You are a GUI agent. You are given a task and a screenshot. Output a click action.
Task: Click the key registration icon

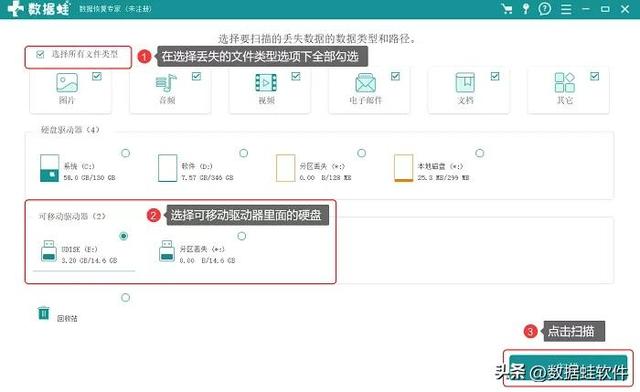pyautogui.click(x=526, y=9)
